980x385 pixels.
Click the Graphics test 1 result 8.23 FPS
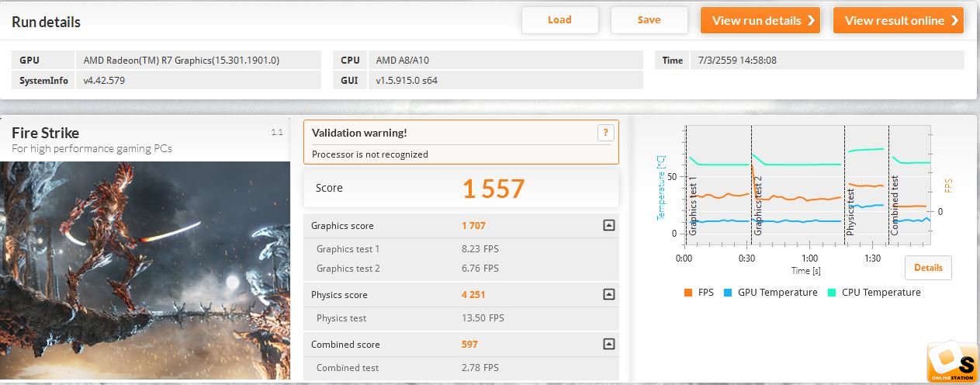pyautogui.click(x=481, y=249)
